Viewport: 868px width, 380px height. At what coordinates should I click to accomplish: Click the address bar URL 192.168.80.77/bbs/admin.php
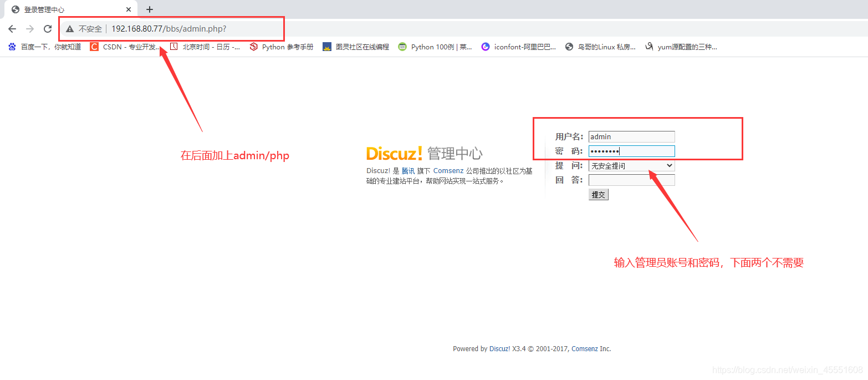169,29
